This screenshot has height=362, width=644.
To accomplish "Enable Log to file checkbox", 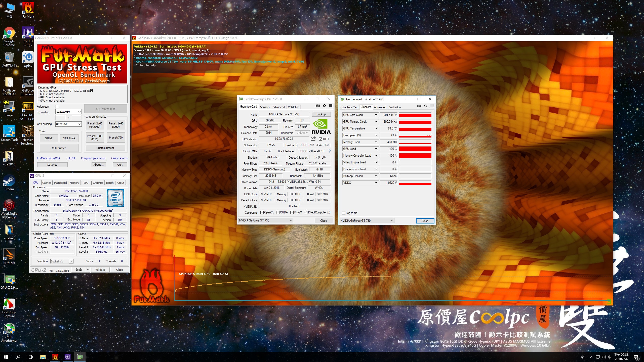I will (x=343, y=213).
